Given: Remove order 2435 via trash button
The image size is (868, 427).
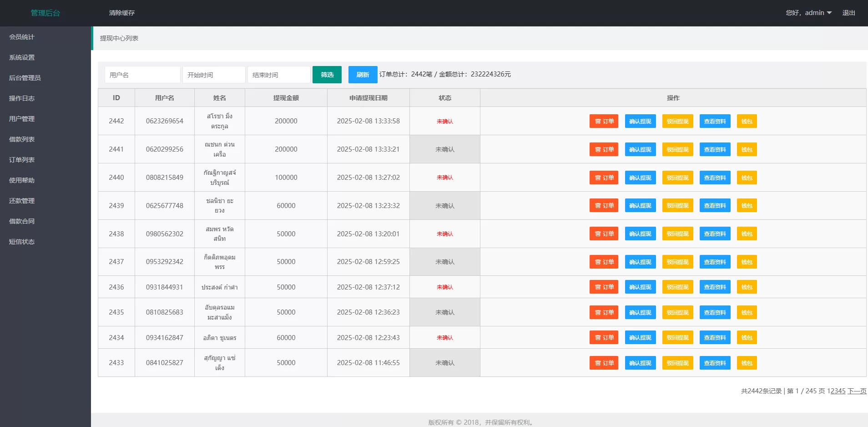Looking at the screenshot, I should [x=604, y=312].
